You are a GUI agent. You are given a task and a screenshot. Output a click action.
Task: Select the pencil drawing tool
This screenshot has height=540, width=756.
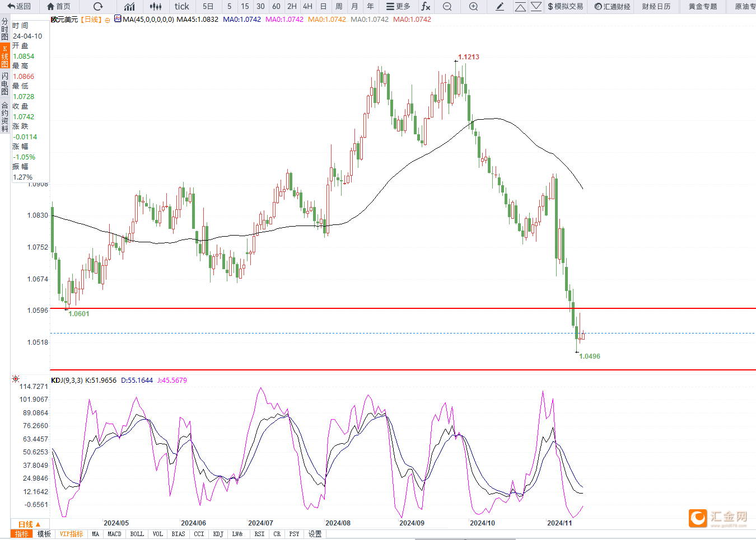[500, 6]
